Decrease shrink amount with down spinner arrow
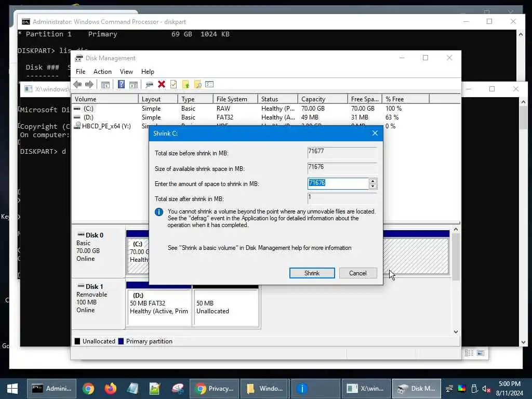The width and height of the screenshot is (532, 399). pyautogui.click(x=373, y=186)
